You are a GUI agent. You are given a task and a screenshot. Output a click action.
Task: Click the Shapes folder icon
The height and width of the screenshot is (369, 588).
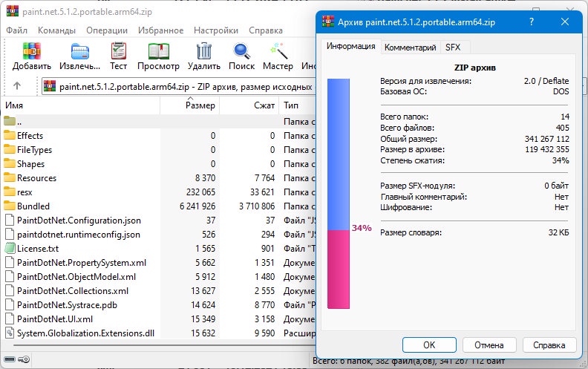pos(10,163)
